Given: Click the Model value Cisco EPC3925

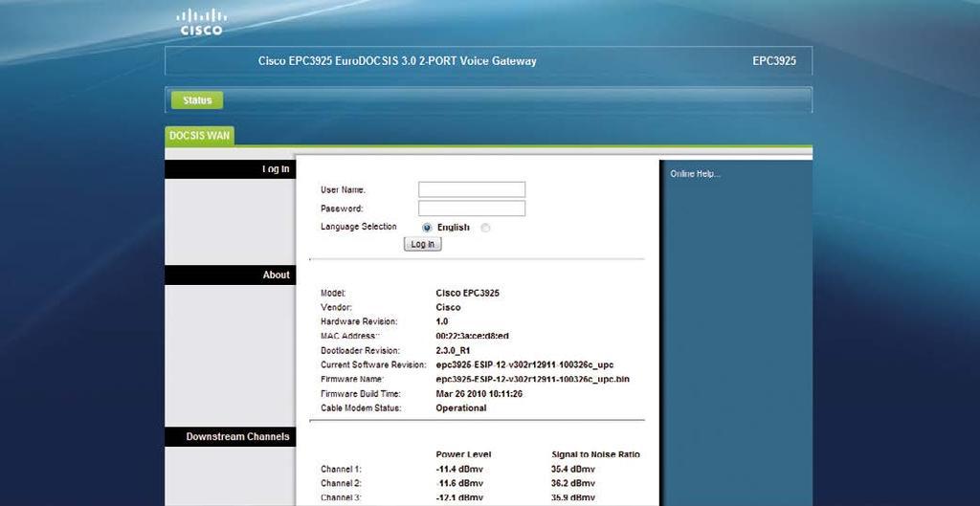Looking at the screenshot, I should click(x=467, y=293).
